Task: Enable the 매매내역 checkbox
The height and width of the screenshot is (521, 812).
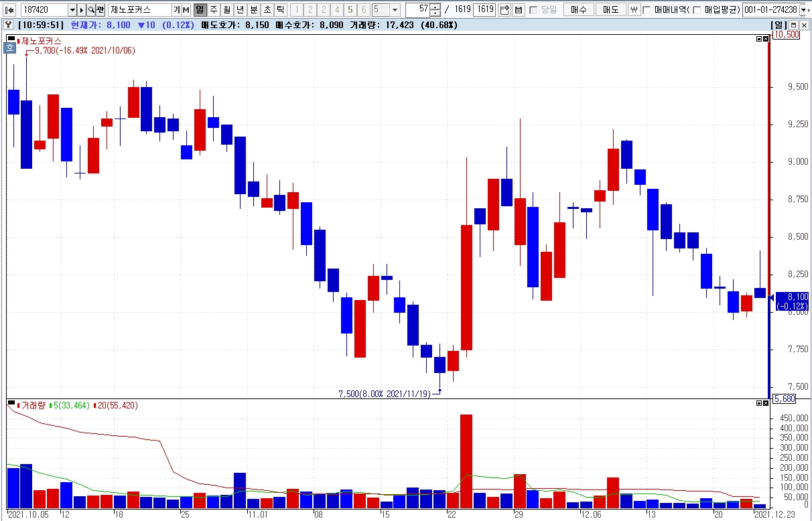Action: pyautogui.click(x=647, y=10)
